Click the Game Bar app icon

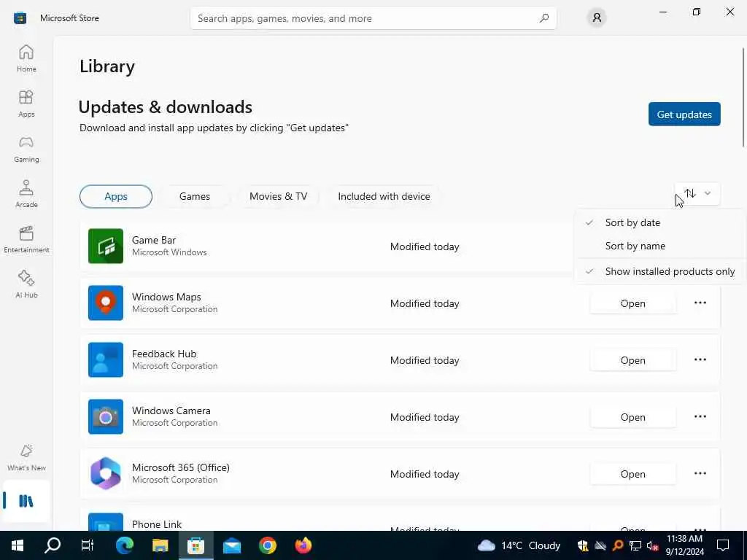click(x=106, y=246)
